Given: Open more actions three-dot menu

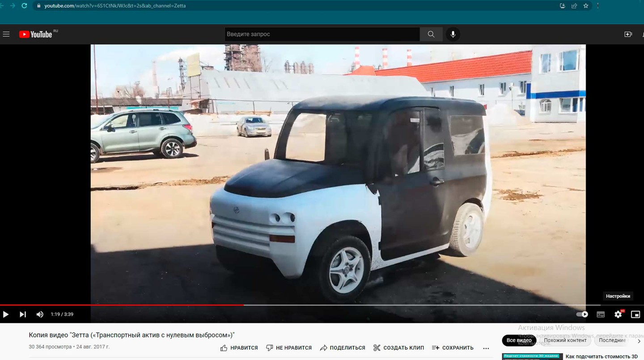Looking at the screenshot, I should click(486, 348).
